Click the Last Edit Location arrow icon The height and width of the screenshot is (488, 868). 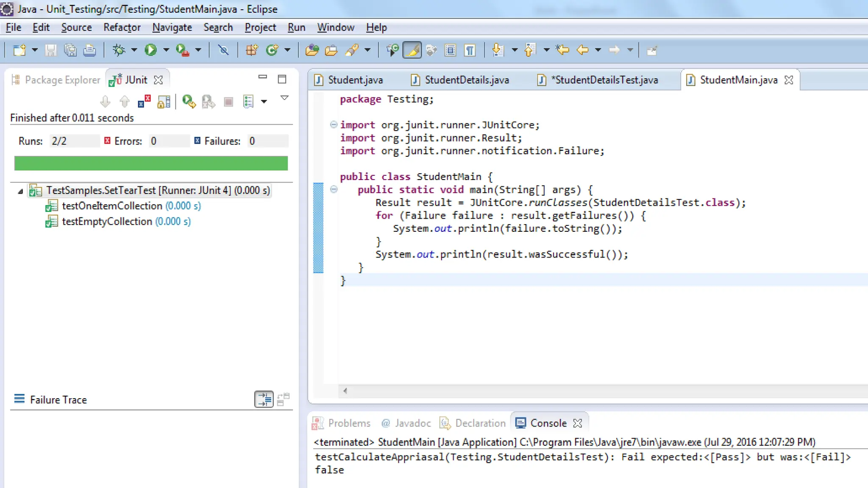pos(562,50)
